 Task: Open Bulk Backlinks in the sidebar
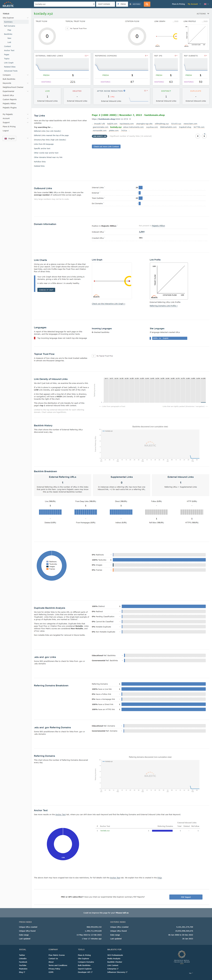[x=9, y=79]
